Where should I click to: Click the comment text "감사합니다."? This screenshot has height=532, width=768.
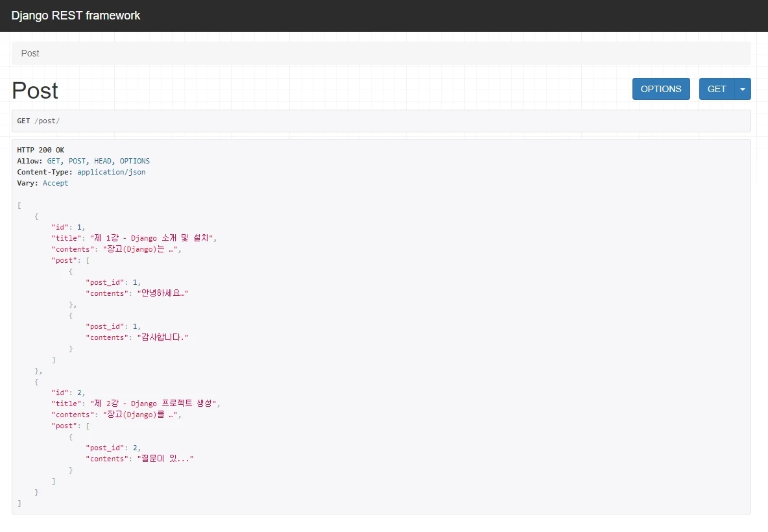click(162, 337)
